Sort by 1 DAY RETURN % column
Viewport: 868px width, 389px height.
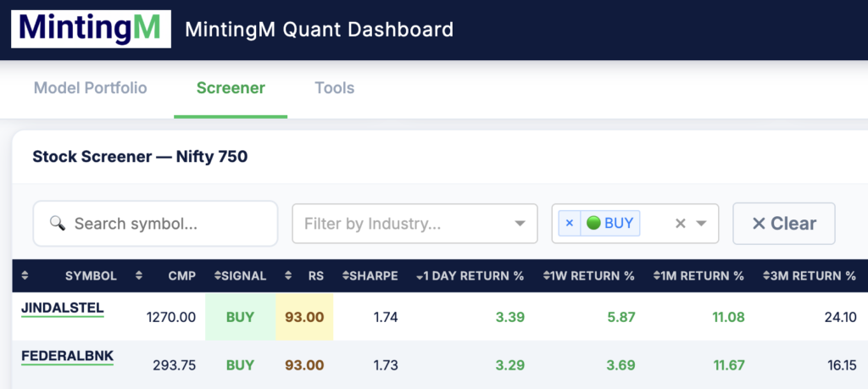tap(470, 275)
